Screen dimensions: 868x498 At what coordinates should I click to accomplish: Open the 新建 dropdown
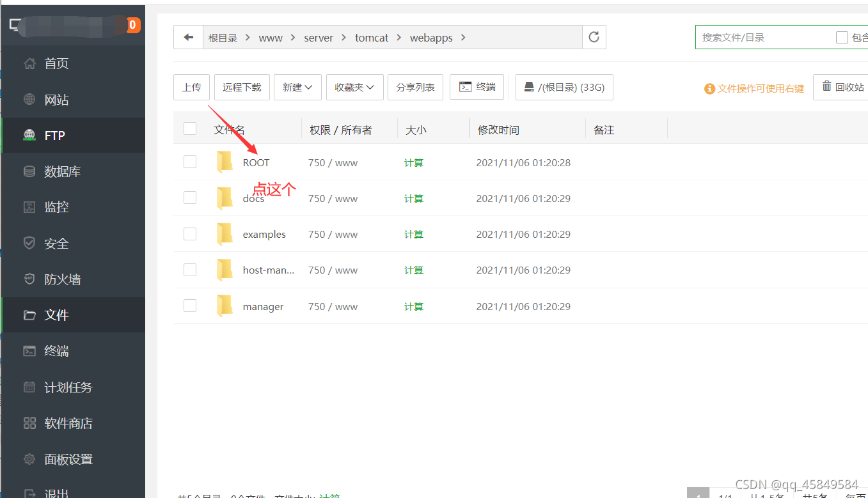coord(297,88)
